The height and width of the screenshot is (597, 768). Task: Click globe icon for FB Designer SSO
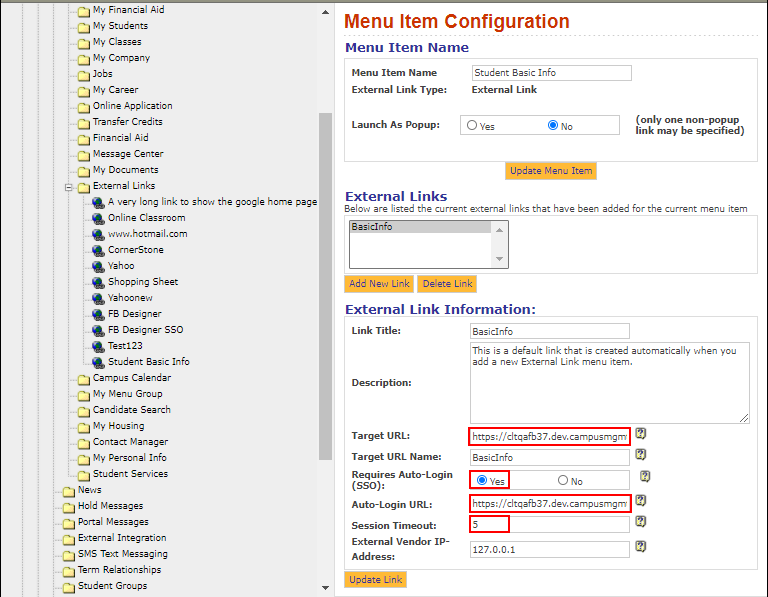pyautogui.click(x=98, y=331)
